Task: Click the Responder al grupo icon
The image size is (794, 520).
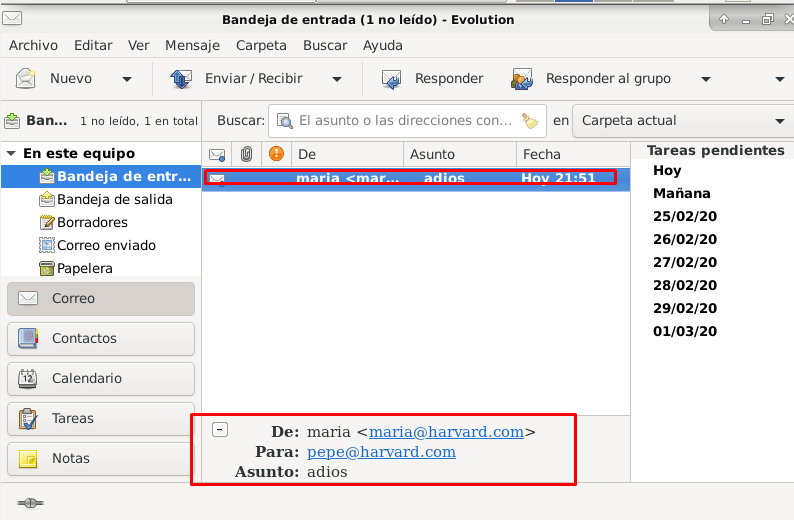Action: (x=522, y=79)
